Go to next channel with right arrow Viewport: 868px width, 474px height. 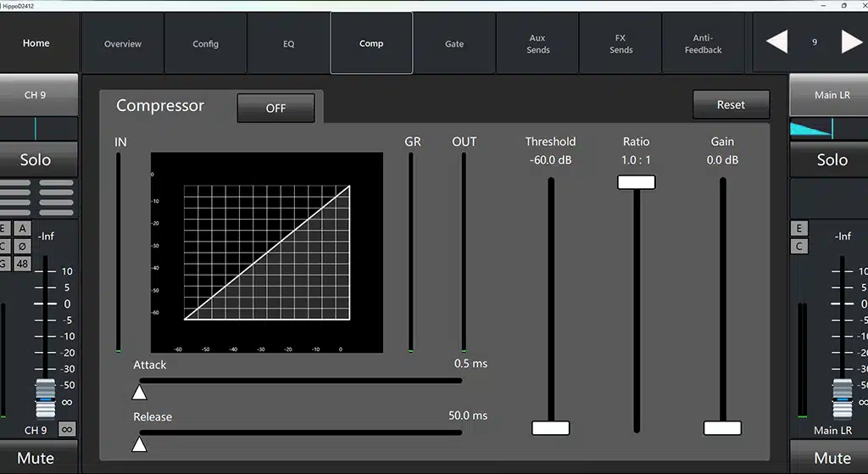point(852,42)
